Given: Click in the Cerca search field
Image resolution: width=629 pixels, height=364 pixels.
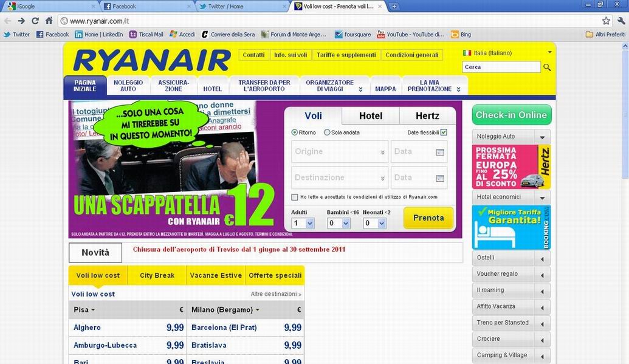Looking at the screenshot, I should point(501,67).
